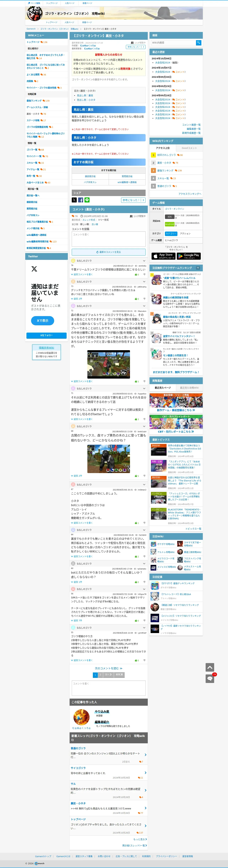Click the author avatar むぉぉぉくぅろぉ
Viewport: 228px width, 868px height.
81,717
